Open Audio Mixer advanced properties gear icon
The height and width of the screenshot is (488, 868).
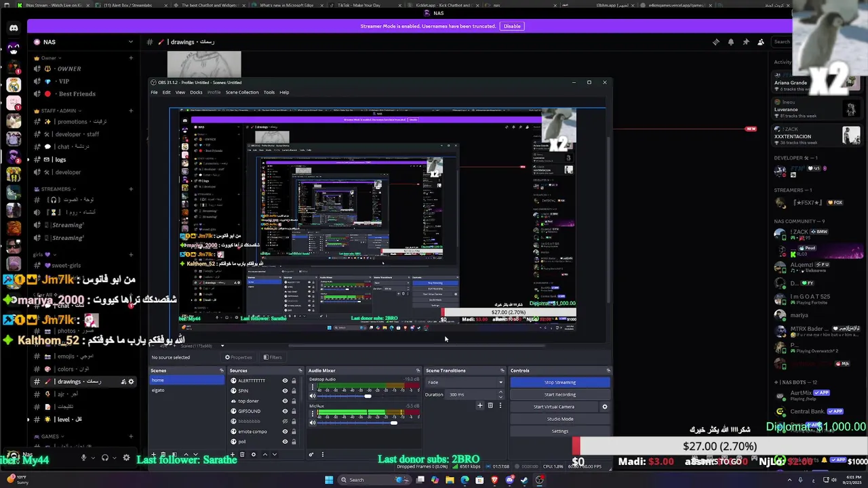311,454
